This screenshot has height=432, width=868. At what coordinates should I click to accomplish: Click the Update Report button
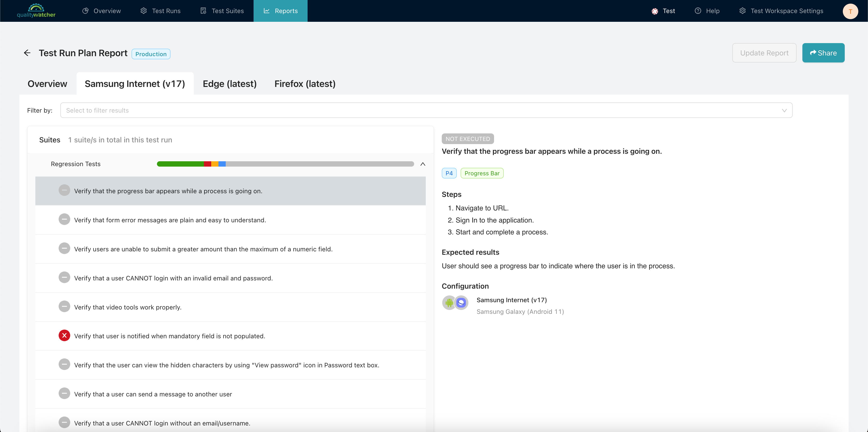pos(765,53)
